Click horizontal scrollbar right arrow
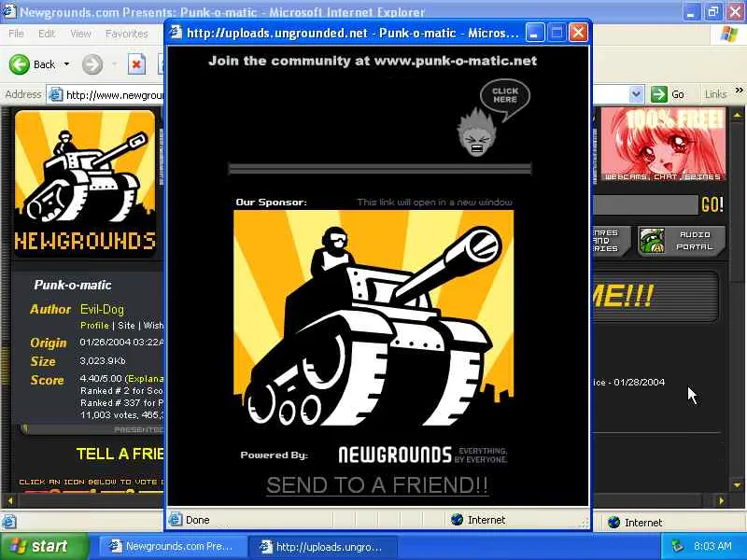Image resolution: width=747 pixels, height=560 pixels. click(721, 500)
